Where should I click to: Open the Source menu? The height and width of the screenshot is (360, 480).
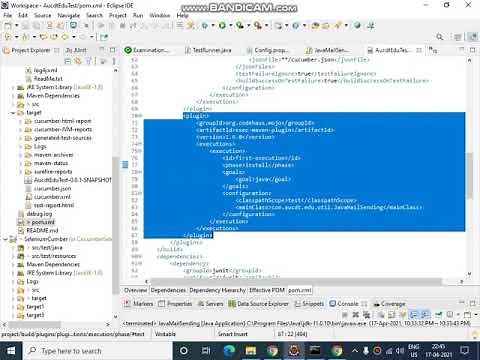[x=43, y=15]
